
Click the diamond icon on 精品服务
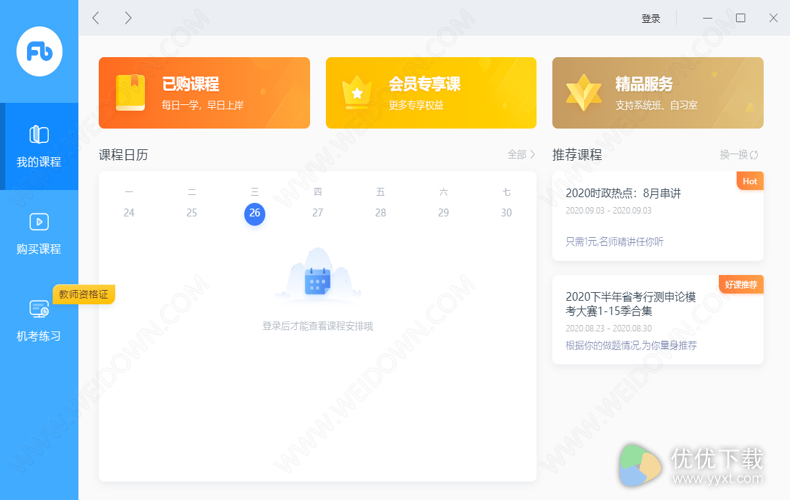pos(583,93)
